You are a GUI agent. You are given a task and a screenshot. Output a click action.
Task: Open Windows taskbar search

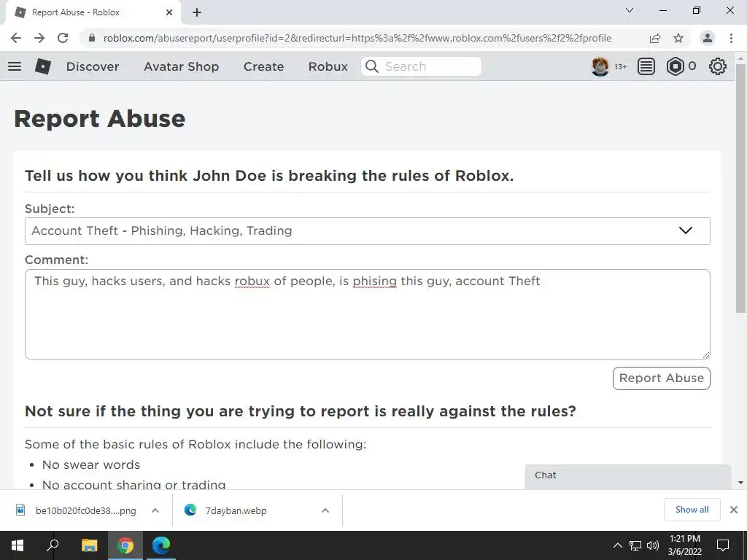pos(53,545)
